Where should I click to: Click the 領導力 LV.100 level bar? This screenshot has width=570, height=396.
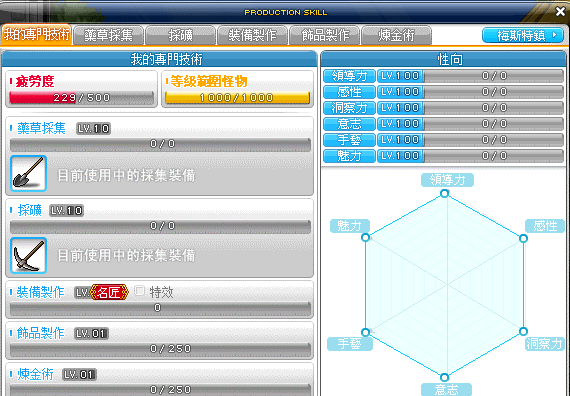tap(470, 76)
